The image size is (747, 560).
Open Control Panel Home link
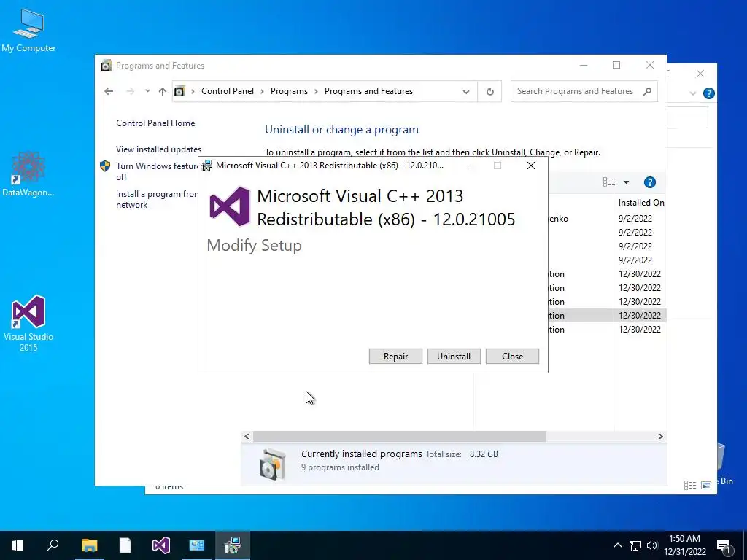[x=155, y=122]
